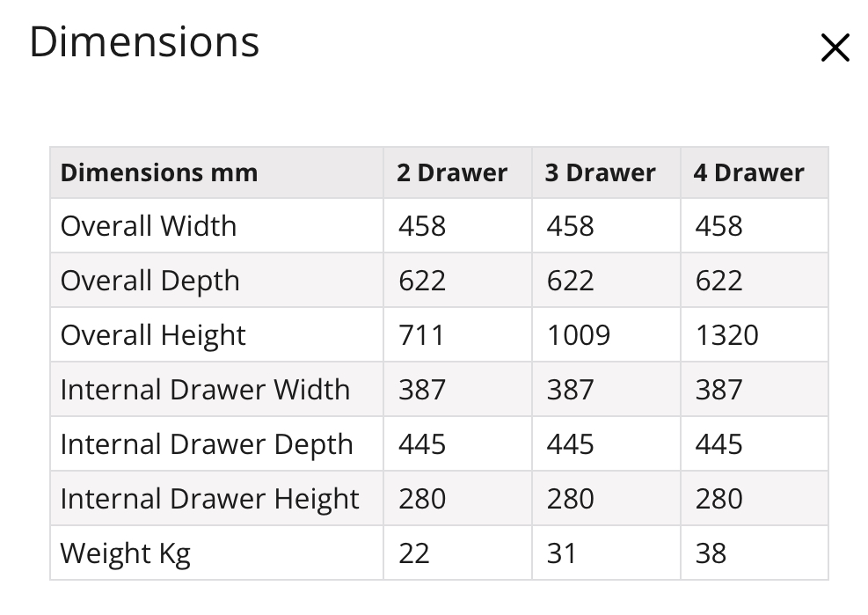The height and width of the screenshot is (615, 868).
Task: Click the 31 weight value
Action: [562, 553]
